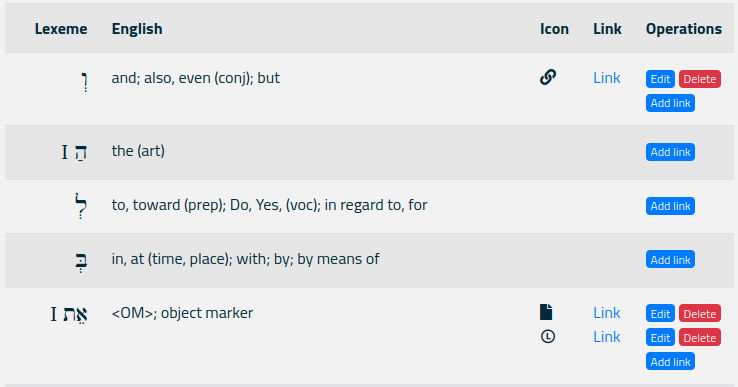Open the Link for 'and; also, even'
Screen dimensions: 738x387
pos(607,78)
